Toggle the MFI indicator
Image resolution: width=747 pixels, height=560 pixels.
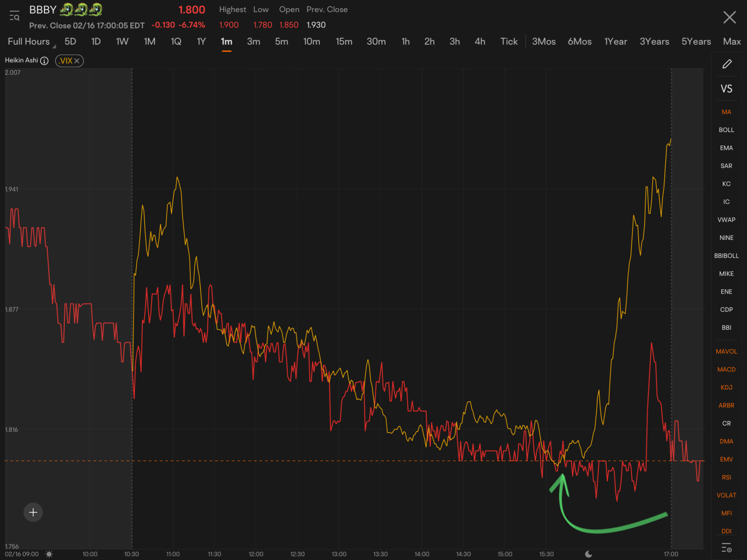[726, 513]
